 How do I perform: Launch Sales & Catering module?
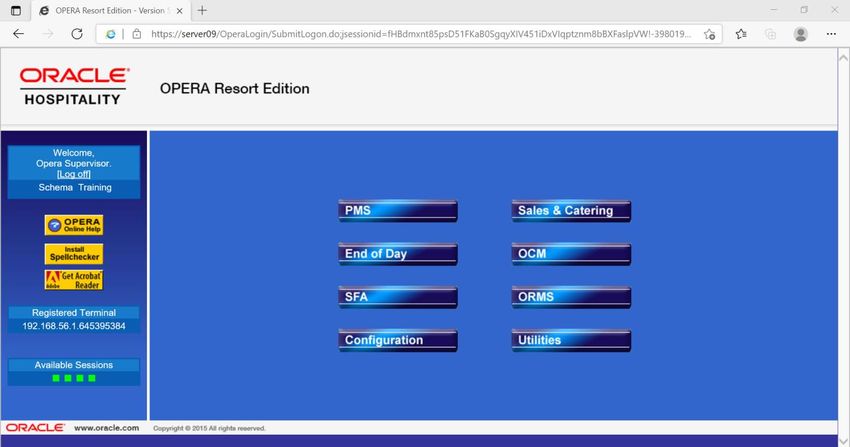571,211
